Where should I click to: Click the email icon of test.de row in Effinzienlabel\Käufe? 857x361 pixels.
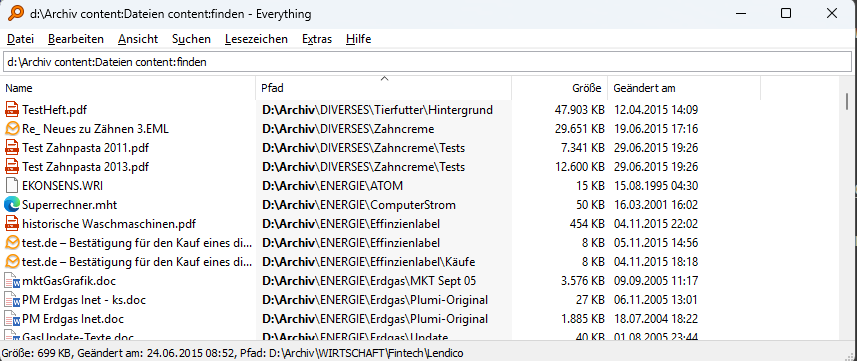(11, 261)
